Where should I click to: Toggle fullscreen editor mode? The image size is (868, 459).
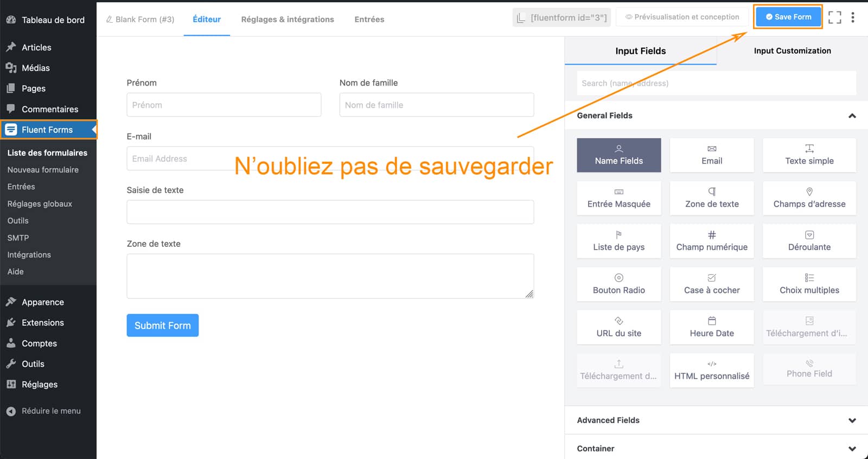pos(834,17)
